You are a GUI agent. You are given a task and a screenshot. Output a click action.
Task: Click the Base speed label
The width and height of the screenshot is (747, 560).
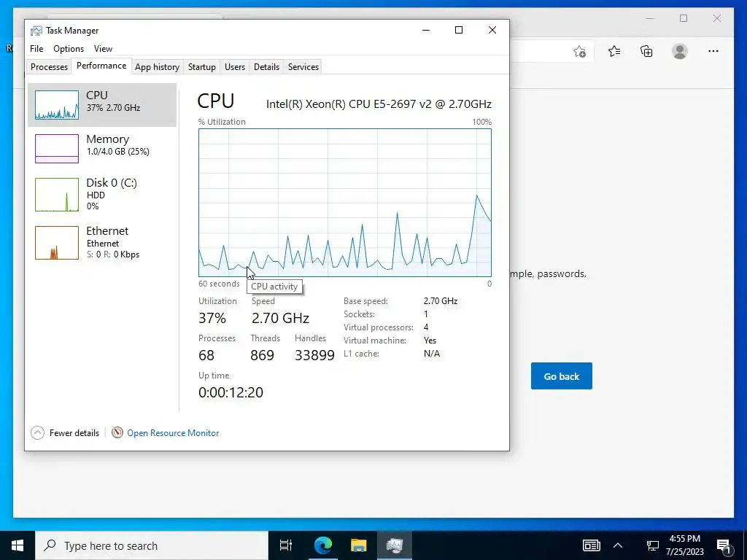pos(365,301)
